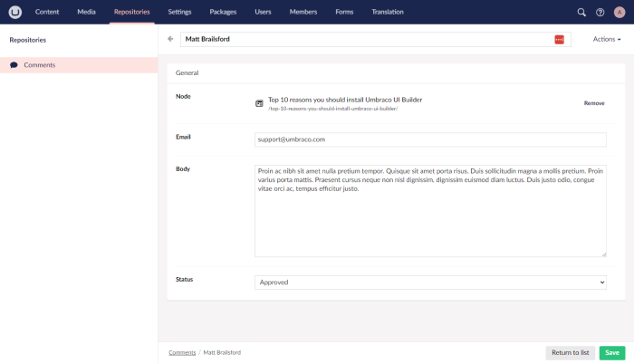Viewport: 634px width, 364px height.
Task: Go to the Settings section
Action: pos(179,12)
